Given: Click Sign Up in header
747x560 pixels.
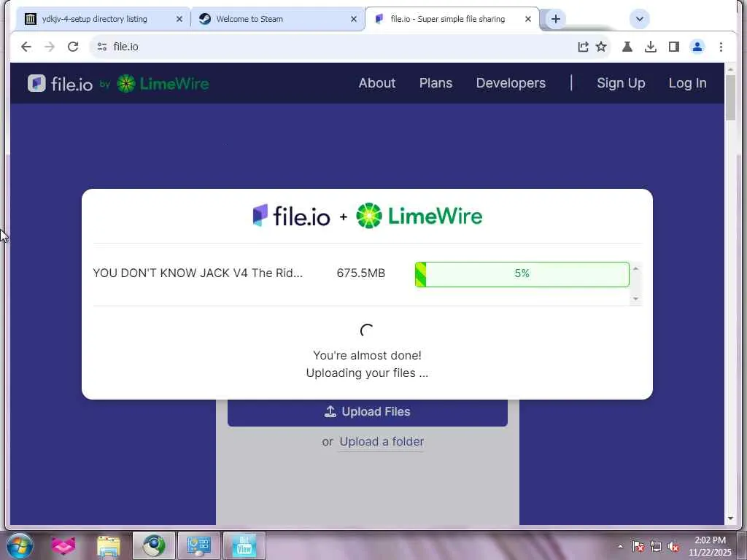Looking at the screenshot, I should tap(621, 83).
